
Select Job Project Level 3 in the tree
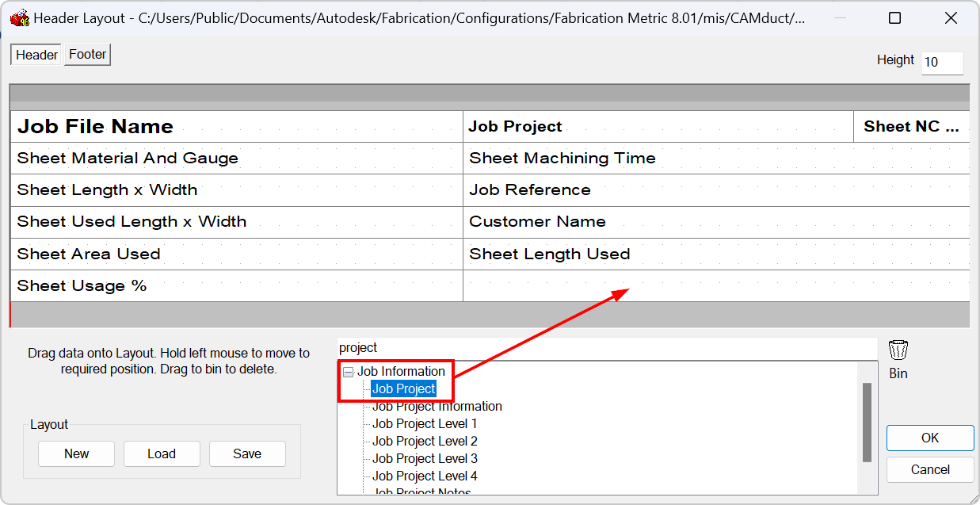click(x=425, y=458)
